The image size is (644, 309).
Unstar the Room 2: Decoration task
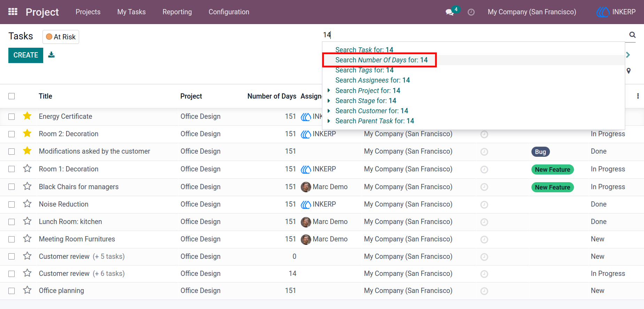[x=27, y=133]
